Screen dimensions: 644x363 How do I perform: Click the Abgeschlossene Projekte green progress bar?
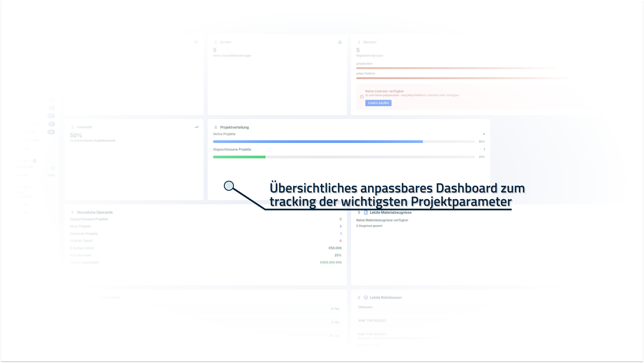coord(239,157)
